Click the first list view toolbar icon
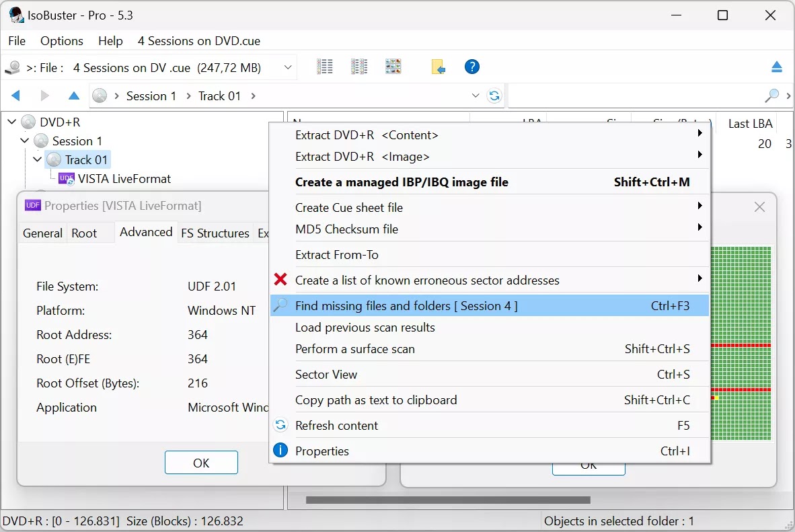795x532 pixels. point(325,67)
